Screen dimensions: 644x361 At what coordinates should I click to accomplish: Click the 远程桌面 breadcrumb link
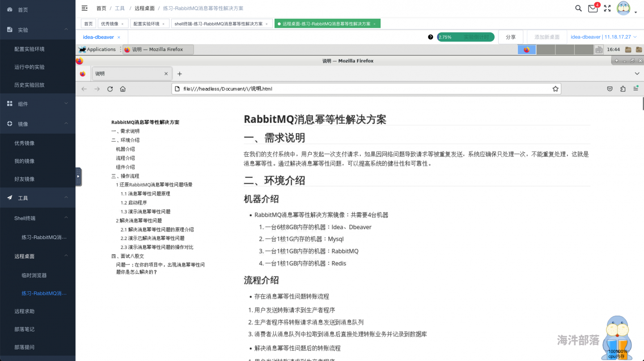coord(145,8)
